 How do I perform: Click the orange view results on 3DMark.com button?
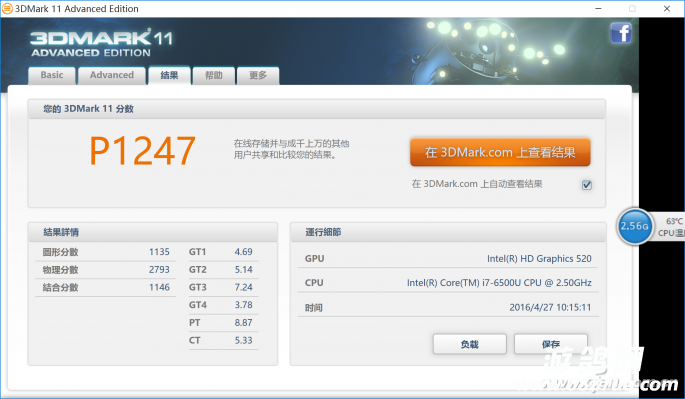[500, 152]
